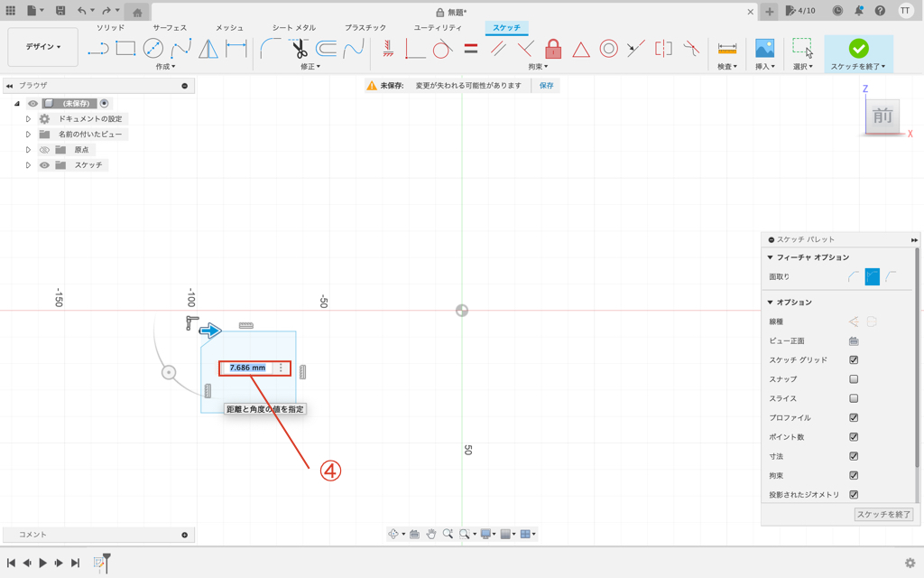Select the Line sketch tool
This screenshot has width=924, height=578.
(98, 49)
